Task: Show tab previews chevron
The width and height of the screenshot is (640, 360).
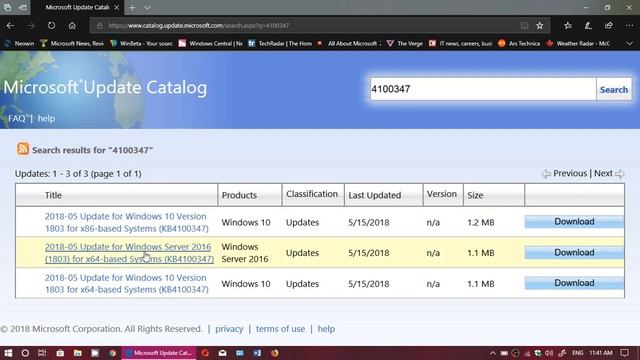Action: coord(147,7)
